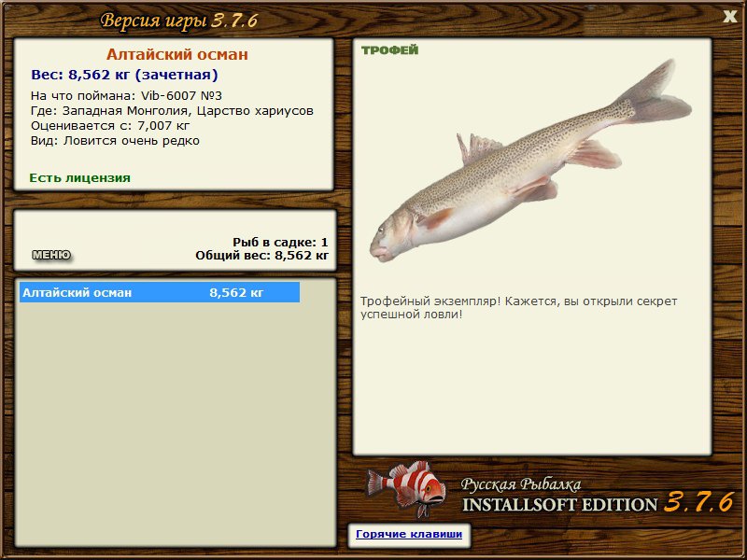Click the Русская Рыбалка logo text
This screenshot has height=560, width=747.
point(521,484)
